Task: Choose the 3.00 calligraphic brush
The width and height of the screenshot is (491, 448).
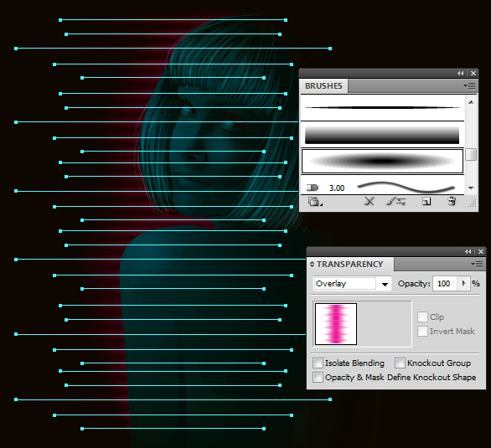Action: (x=382, y=187)
